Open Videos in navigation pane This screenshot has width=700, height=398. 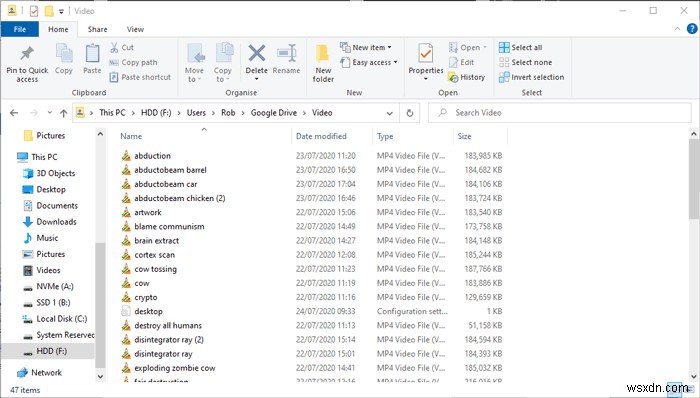tap(42, 270)
